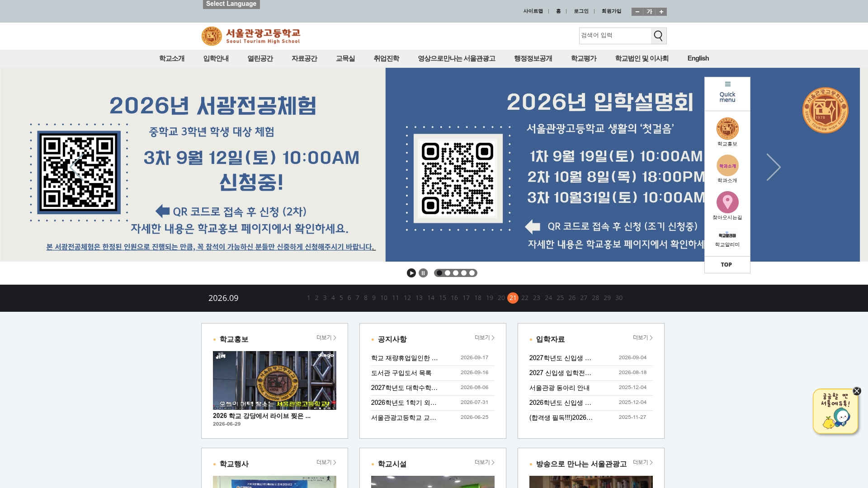Expand 더보기 for 학교시설 section
The image size is (868, 488).
(485, 462)
